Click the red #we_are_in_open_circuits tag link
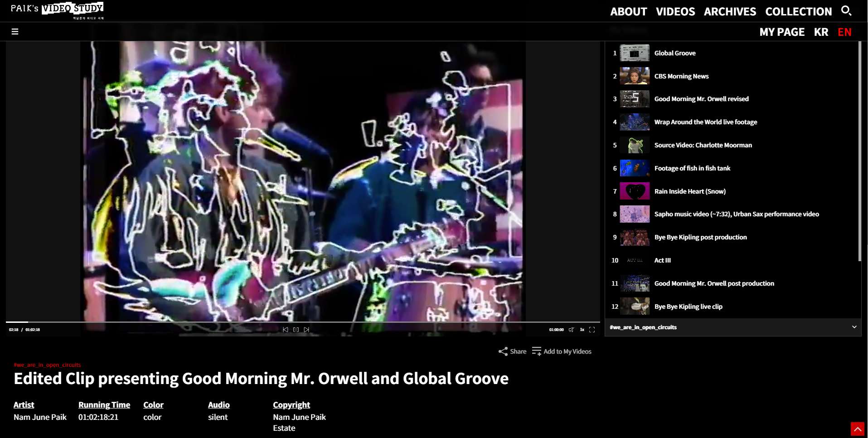 coord(47,365)
